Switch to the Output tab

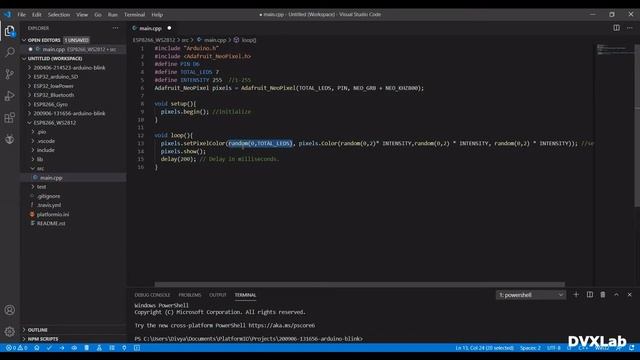[x=218, y=295]
